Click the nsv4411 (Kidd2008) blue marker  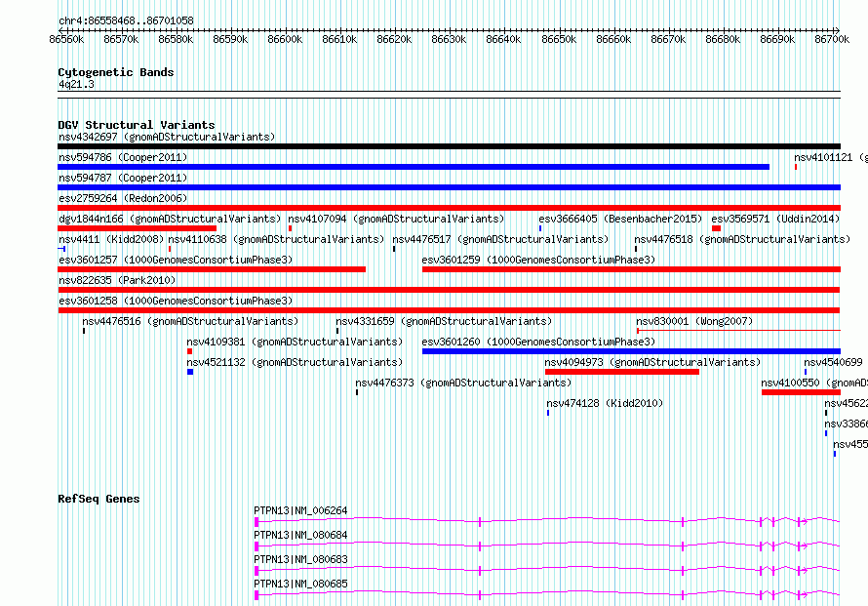[x=62, y=249]
